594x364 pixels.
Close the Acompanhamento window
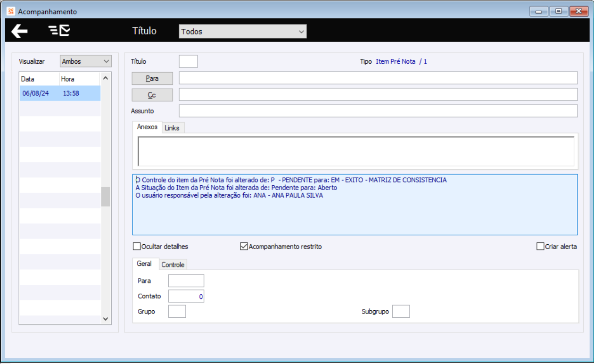point(578,11)
